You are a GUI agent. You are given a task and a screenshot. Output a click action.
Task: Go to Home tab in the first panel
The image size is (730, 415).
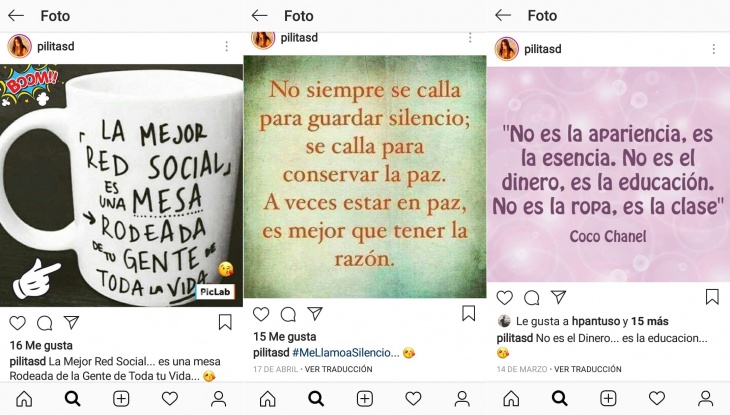tap(24, 399)
